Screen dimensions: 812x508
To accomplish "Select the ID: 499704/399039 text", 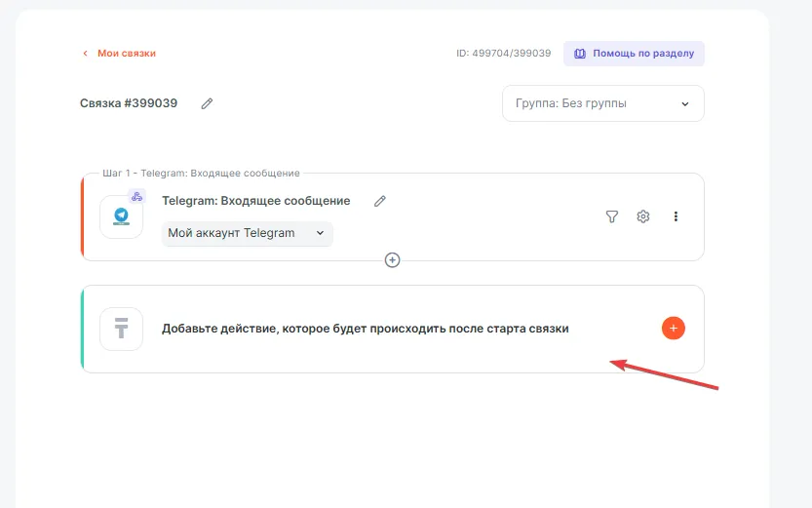I will [x=503, y=54].
